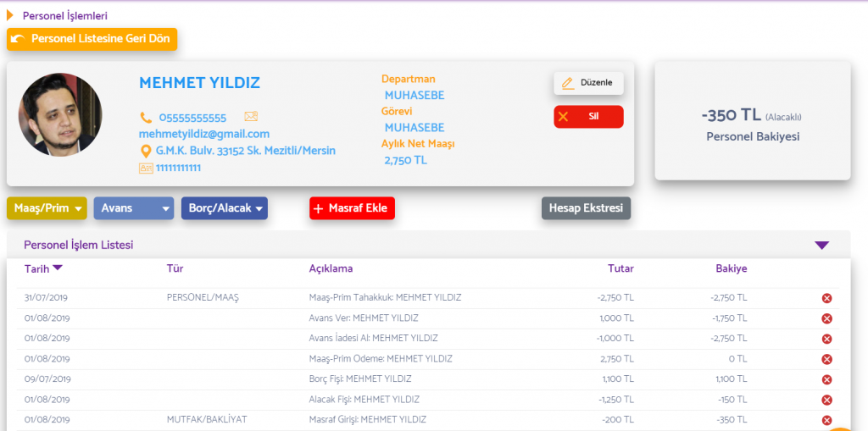Open the Avans dropdown menu
The image size is (868, 431).
(x=133, y=208)
